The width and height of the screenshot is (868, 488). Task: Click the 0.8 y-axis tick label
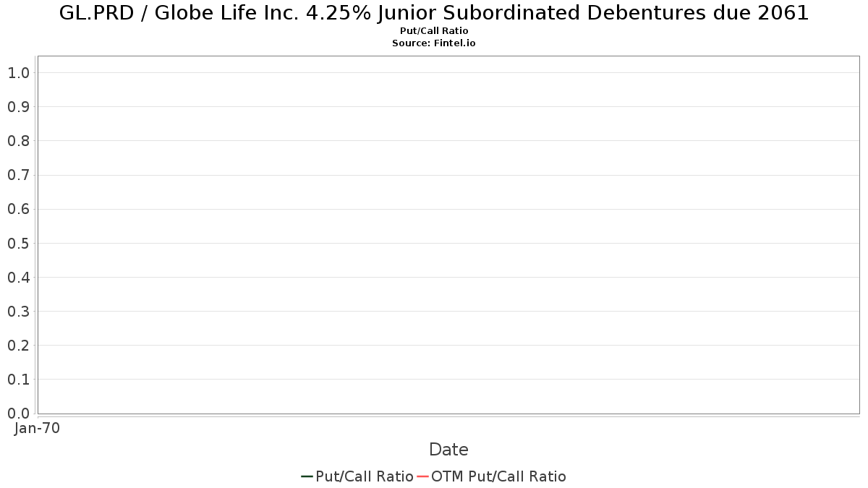click(x=18, y=141)
